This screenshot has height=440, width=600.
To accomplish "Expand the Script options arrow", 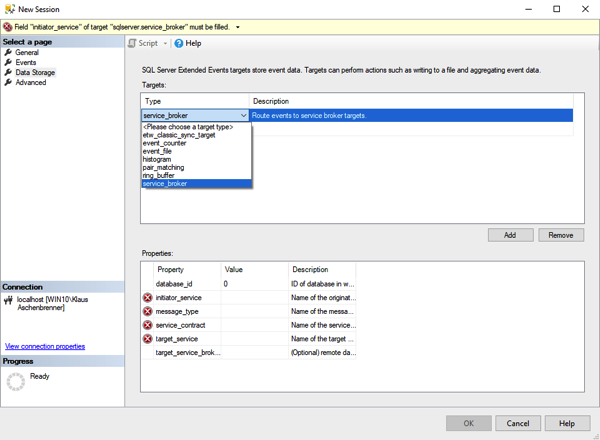I will [x=165, y=43].
